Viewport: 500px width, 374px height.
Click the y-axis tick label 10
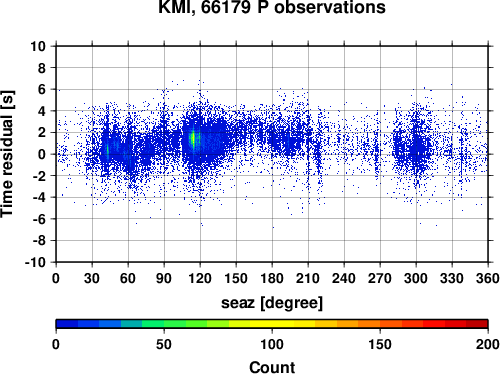coord(38,46)
